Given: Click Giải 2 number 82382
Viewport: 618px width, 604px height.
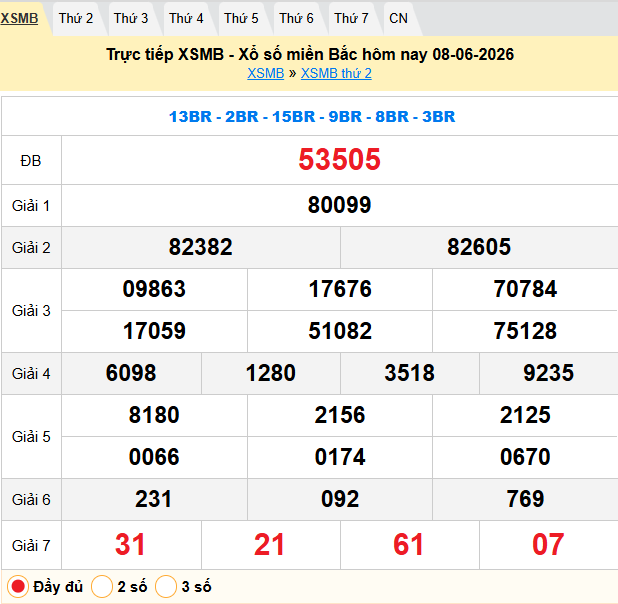Looking at the screenshot, I should (x=201, y=247).
